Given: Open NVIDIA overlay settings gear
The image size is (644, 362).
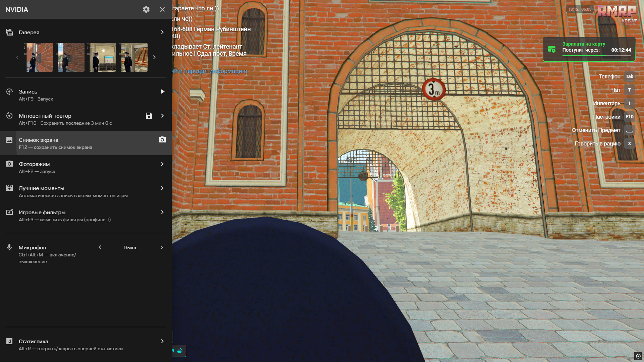Looking at the screenshot, I should coord(146,9).
